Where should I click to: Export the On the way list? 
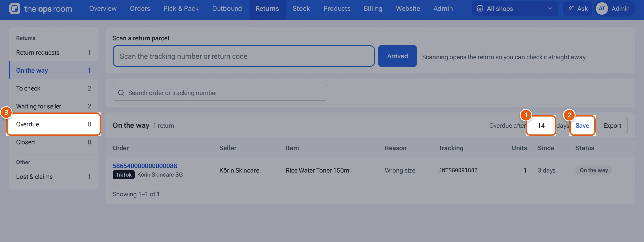[x=612, y=126]
